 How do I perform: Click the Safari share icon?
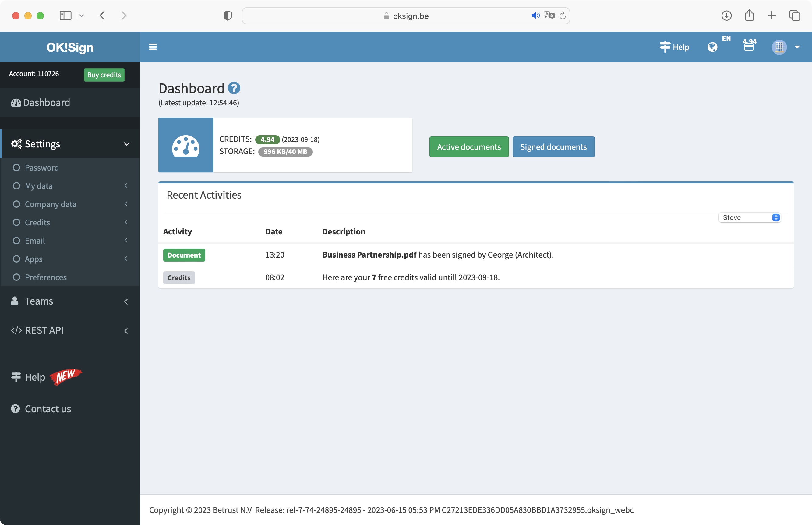[x=749, y=15]
